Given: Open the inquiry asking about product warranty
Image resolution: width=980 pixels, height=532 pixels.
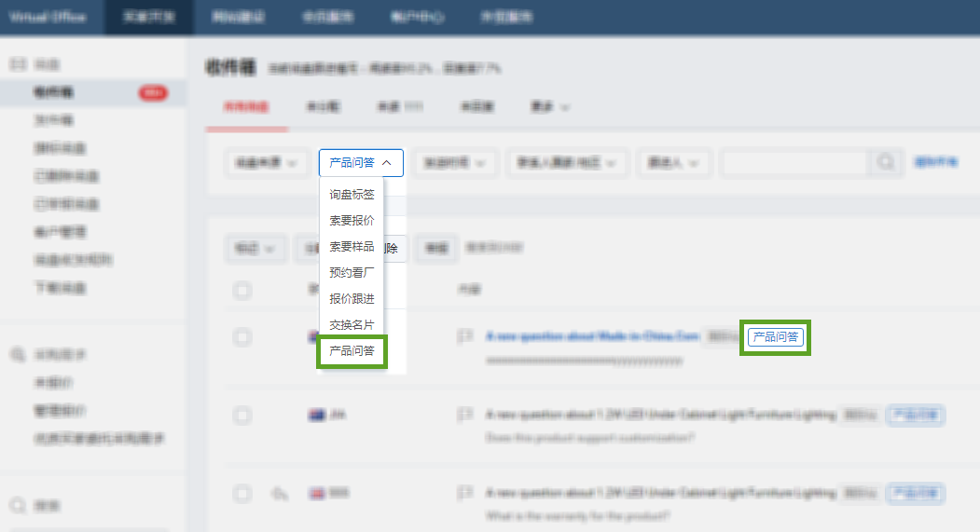Looking at the screenshot, I should pyautogui.click(x=660, y=493).
